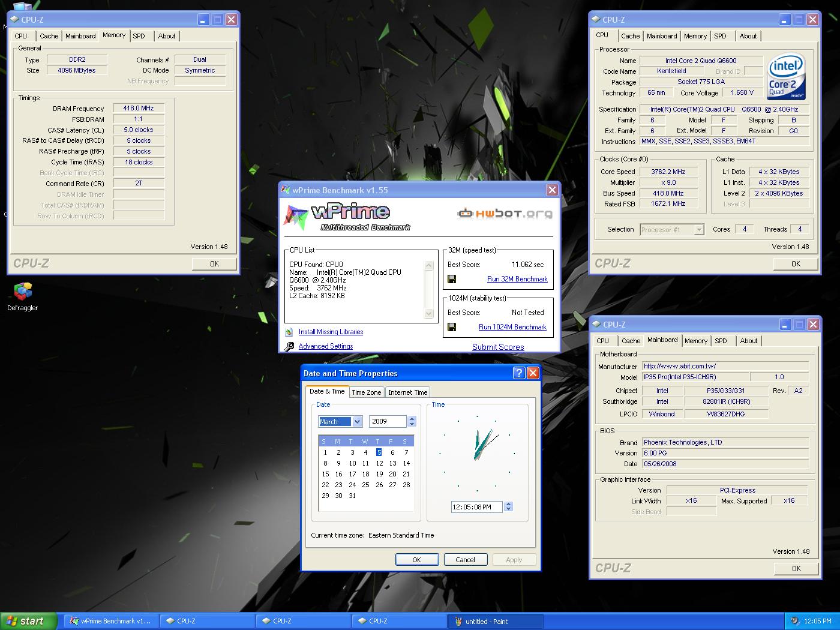Click the CPU List scrollbar up arrow in wPrime
Image resolution: width=840 pixels, height=630 pixels.
[x=428, y=265]
